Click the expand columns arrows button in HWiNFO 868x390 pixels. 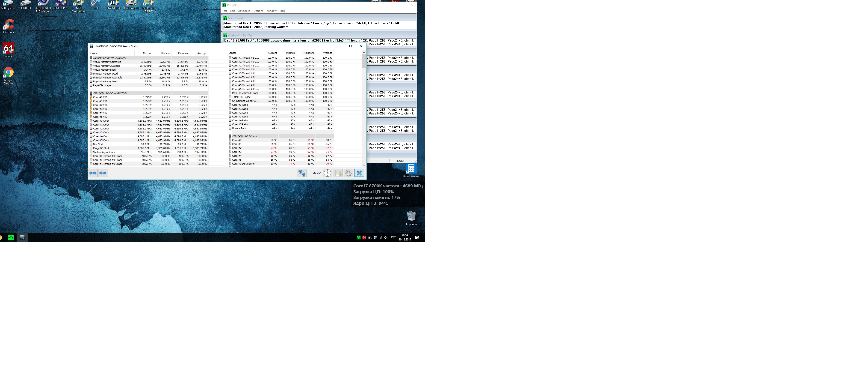pyautogui.click(x=93, y=173)
